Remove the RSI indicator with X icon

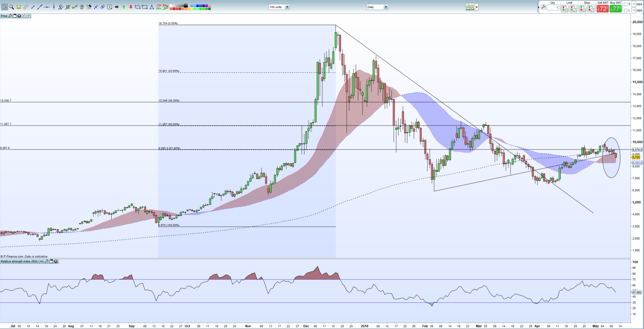coord(56,261)
